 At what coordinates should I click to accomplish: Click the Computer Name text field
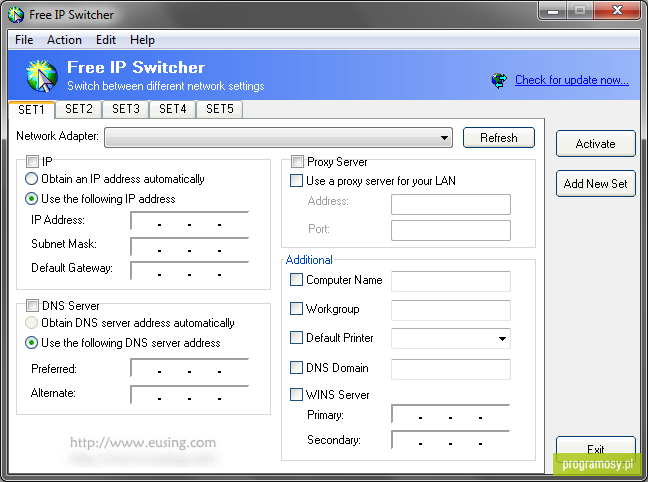(x=451, y=282)
